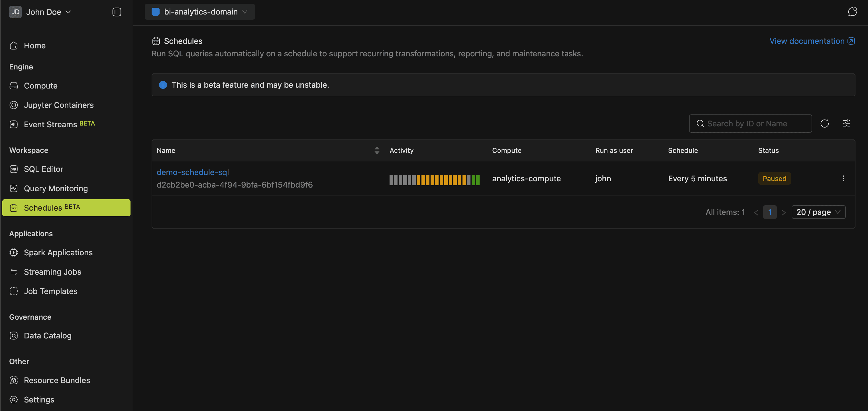Open the domain selector for bi-analytics-domain

pos(199,11)
